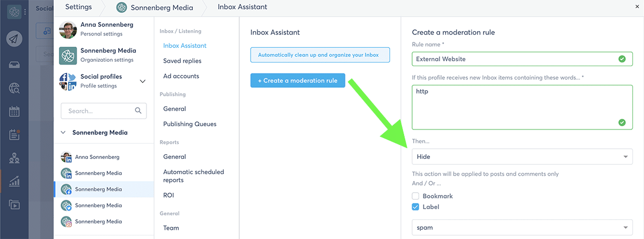Open the Then action Hide dropdown
The width and height of the screenshot is (644, 239).
click(522, 157)
